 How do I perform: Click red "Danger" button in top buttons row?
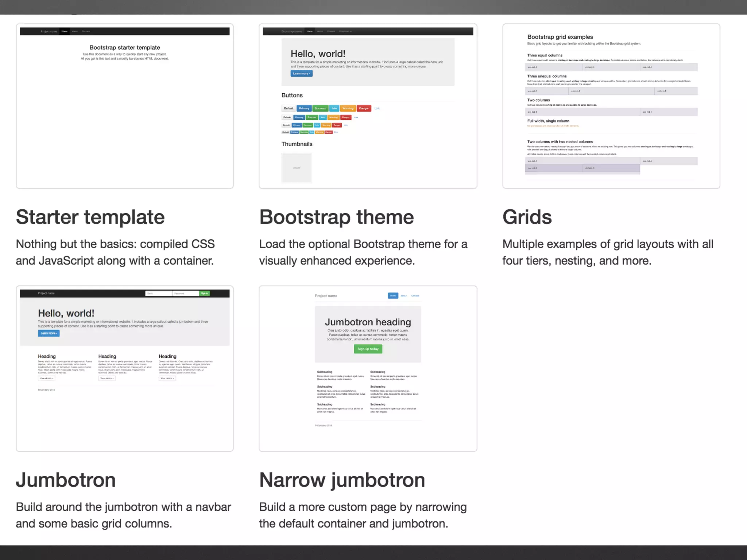(x=364, y=108)
